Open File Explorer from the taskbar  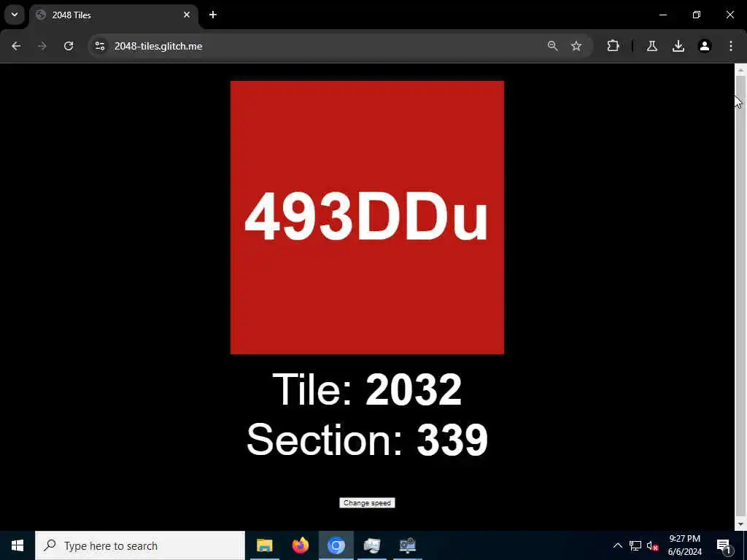point(264,545)
